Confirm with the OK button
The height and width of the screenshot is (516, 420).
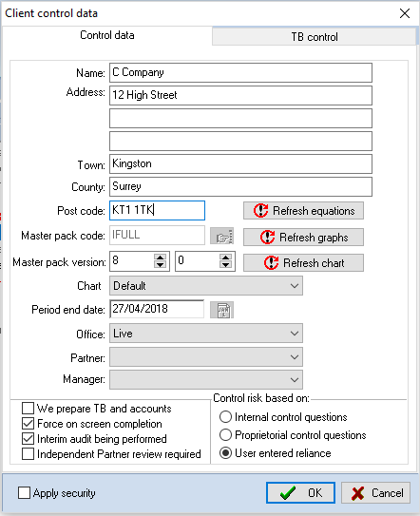[300, 492]
